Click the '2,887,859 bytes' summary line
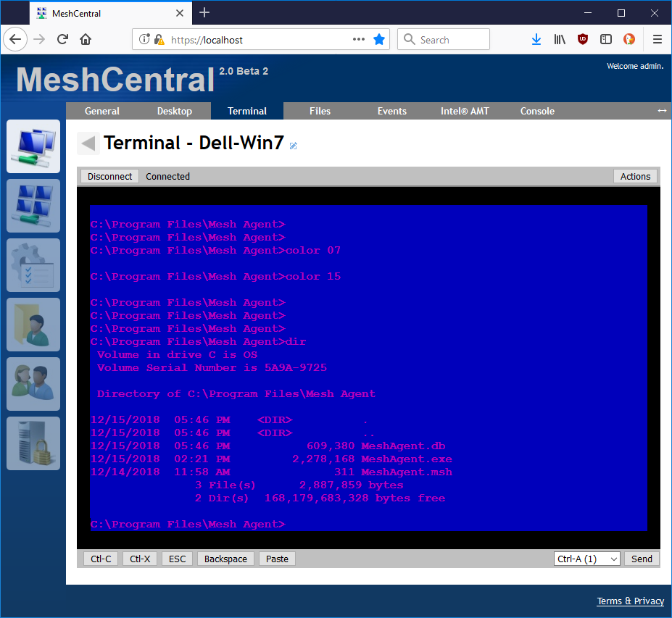The height and width of the screenshot is (618, 672). [299, 485]
